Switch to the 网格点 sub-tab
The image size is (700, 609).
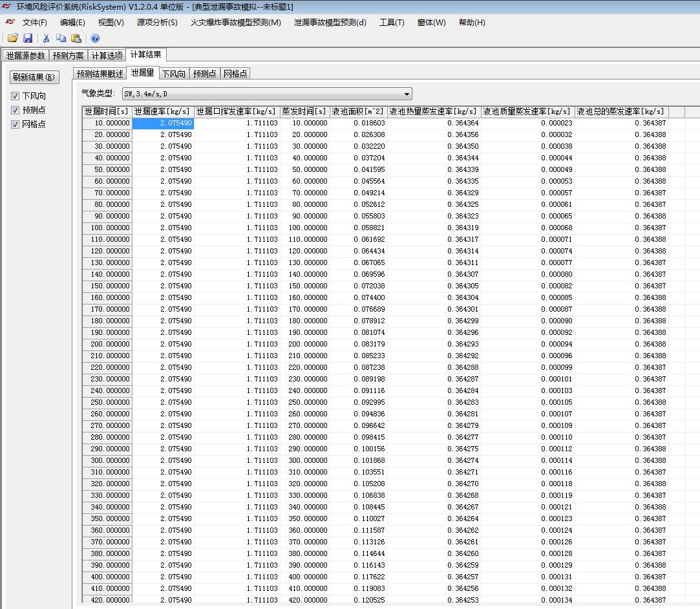235,74
